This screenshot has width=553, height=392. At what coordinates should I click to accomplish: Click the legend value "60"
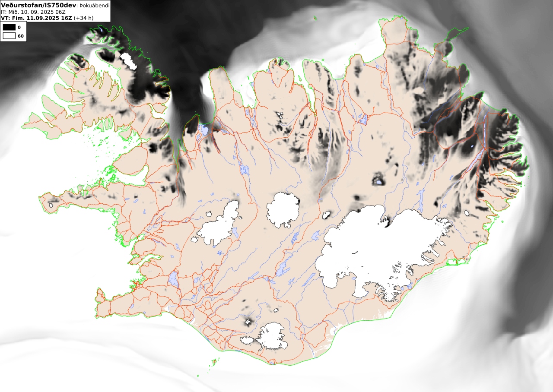pyautogui.click(x=20, y=36)
